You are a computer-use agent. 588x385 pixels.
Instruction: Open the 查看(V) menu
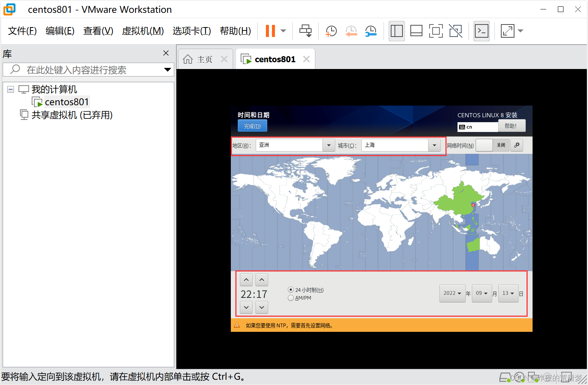click(x=98, y=31)
